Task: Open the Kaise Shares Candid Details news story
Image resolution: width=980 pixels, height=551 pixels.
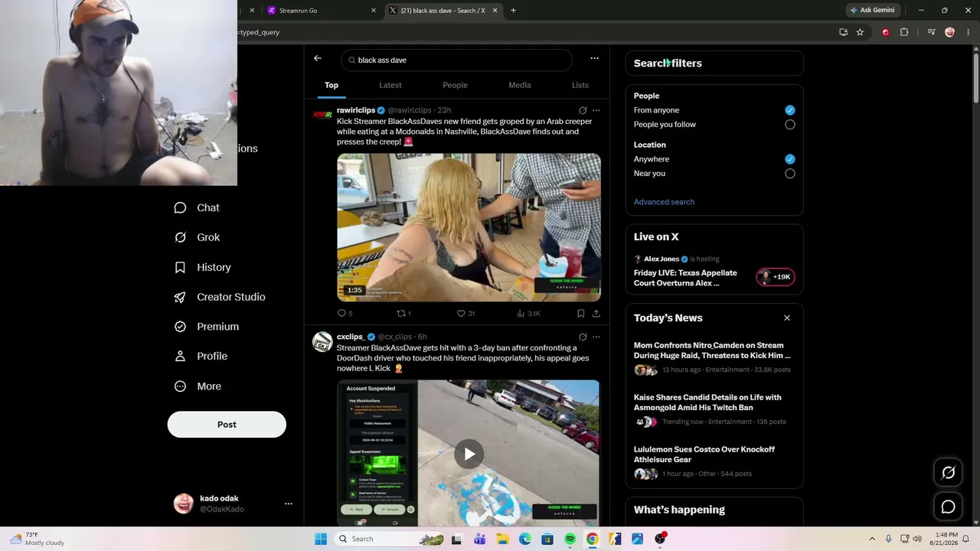Action: [x=714, y=409]
